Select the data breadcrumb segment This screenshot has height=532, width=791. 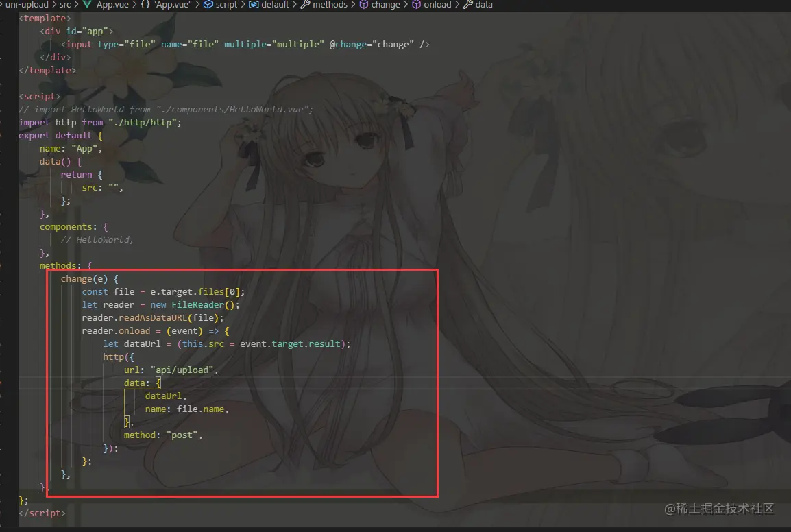(x=484, y=5)
